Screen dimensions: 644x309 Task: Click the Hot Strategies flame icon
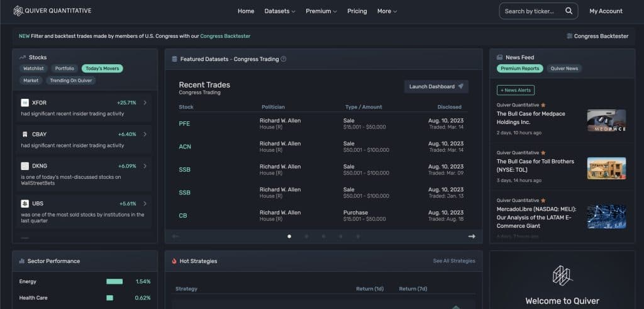(174, 261)
